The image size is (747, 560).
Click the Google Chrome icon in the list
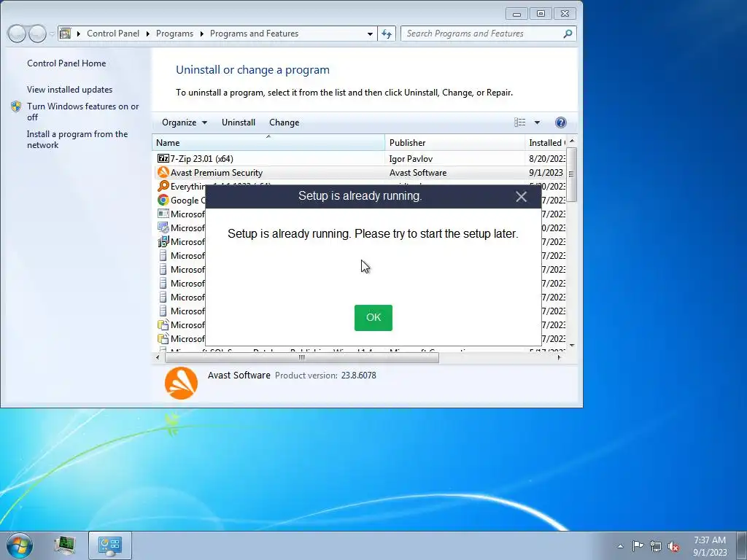(163, 200)
